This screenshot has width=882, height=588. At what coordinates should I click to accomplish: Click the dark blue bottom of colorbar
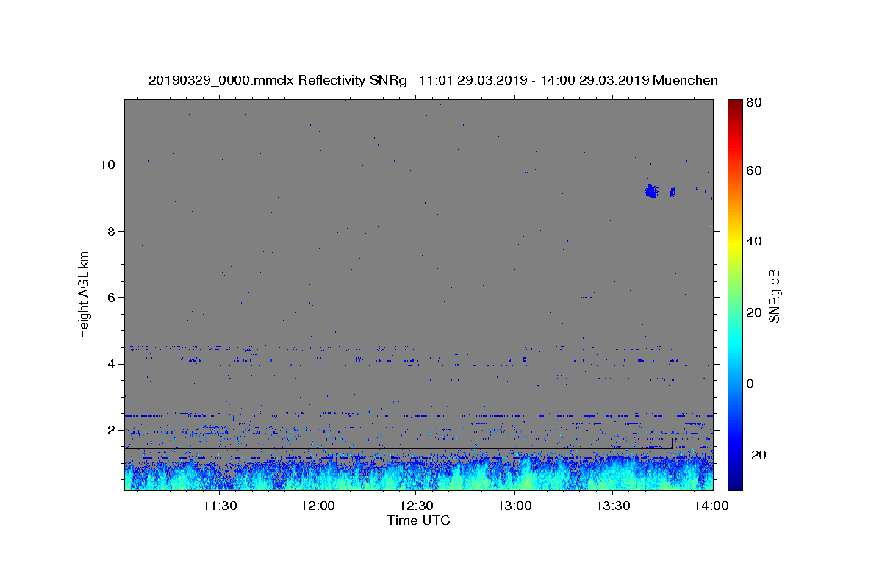735,481
